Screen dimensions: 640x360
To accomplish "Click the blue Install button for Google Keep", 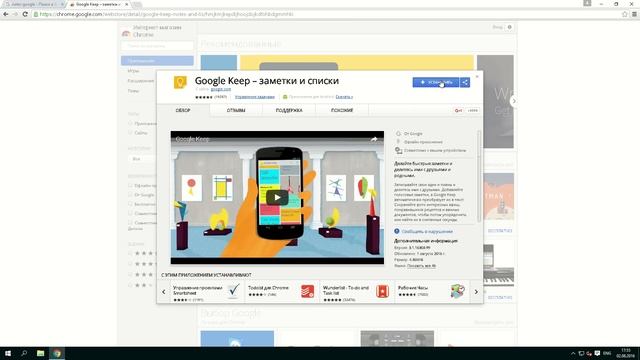I will [436, 82].
